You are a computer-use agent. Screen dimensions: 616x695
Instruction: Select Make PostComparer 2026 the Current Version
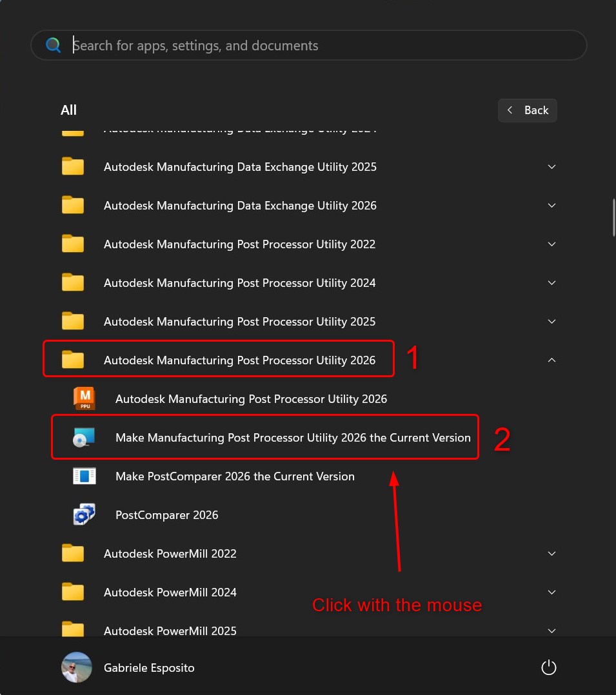(235, 476)
